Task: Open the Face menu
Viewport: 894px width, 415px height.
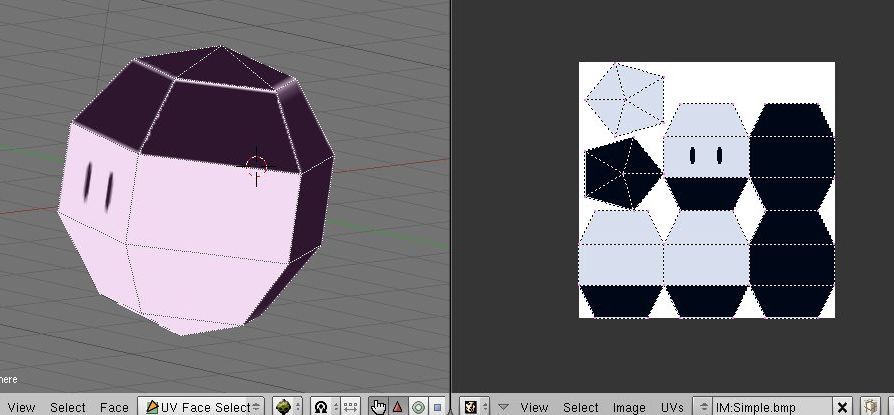Action: point(114,407)
